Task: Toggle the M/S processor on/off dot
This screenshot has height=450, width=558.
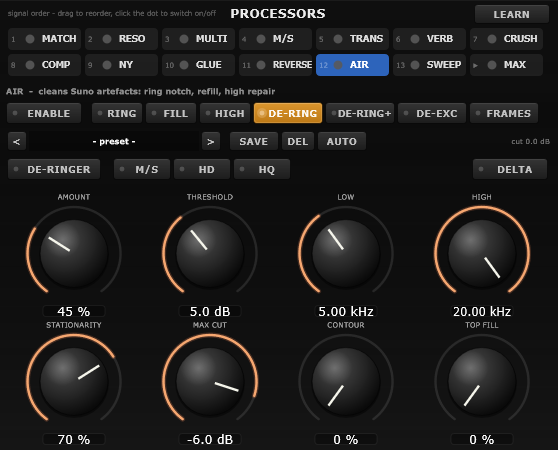Action: click(261, 39)
